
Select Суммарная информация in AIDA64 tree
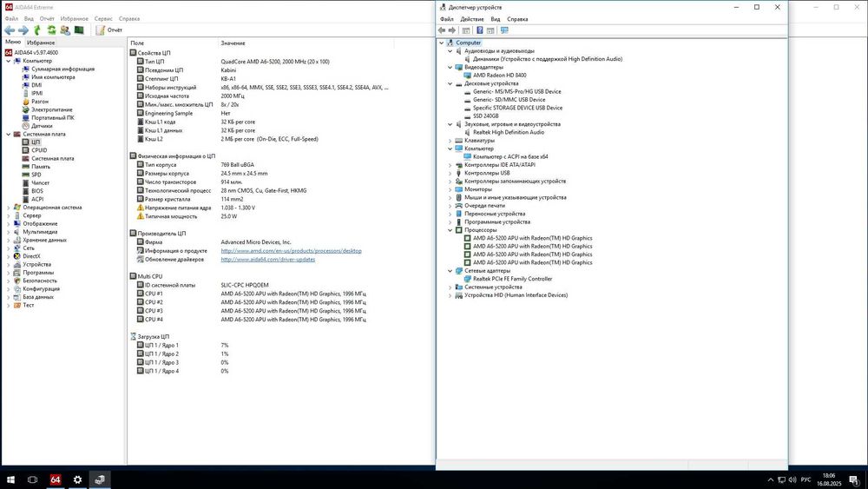click(x=62, y=69)
